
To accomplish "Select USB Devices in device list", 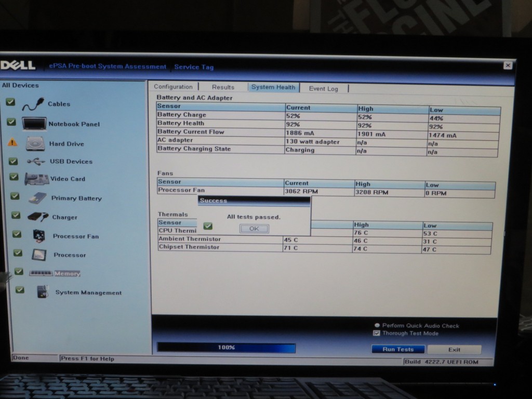I will point(71,162).
